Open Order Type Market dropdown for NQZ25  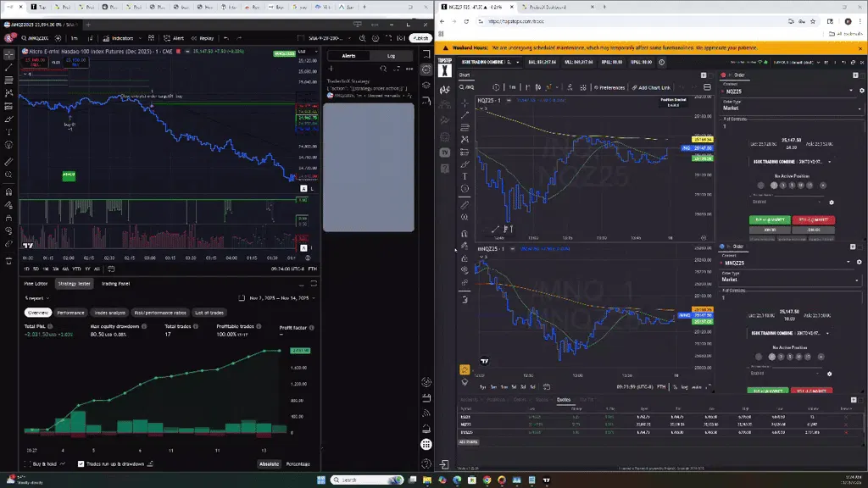791,108
